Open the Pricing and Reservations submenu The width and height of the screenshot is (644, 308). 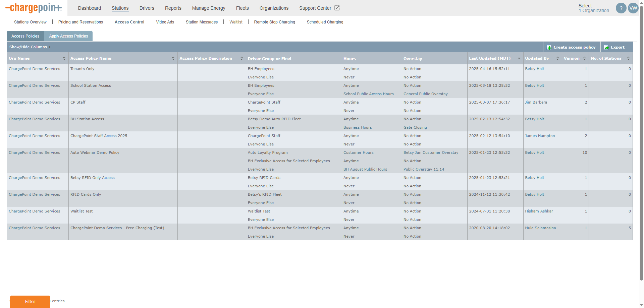(x=80, y=22)
